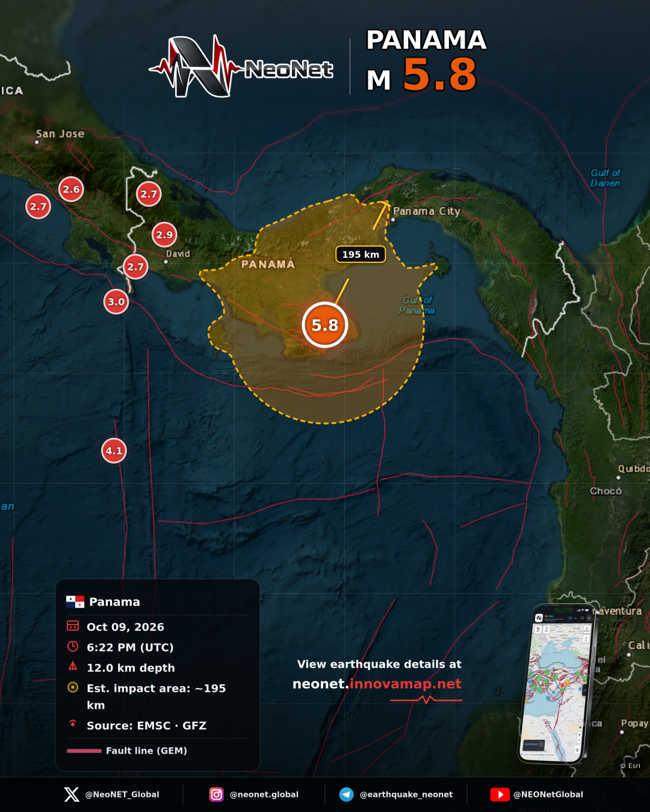Click the main 5.8 epicenter marker
650x812 pixels.
325,325
